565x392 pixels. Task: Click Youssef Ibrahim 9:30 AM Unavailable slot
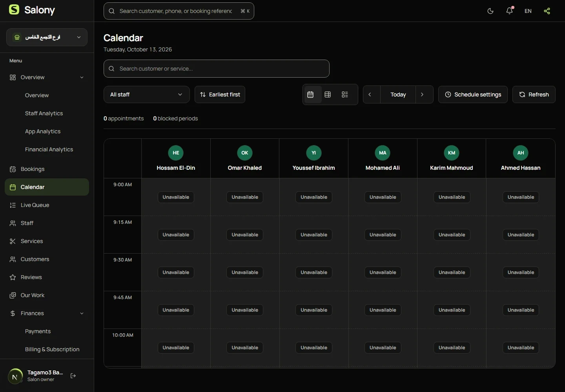click(314, 272)
